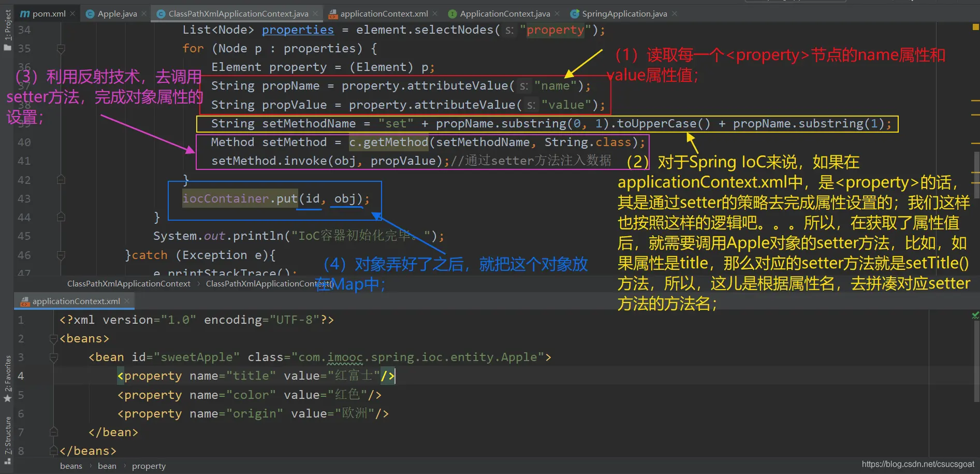Click the runnable class icon on SpringApplication.java tab
The height and width of the screenshot is (474, 980).
[x=575, y=14]
